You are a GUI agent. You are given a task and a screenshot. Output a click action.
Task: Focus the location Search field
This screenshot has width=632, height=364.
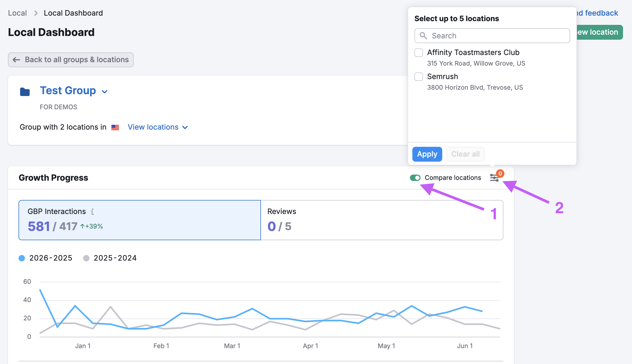click(492, 36)
